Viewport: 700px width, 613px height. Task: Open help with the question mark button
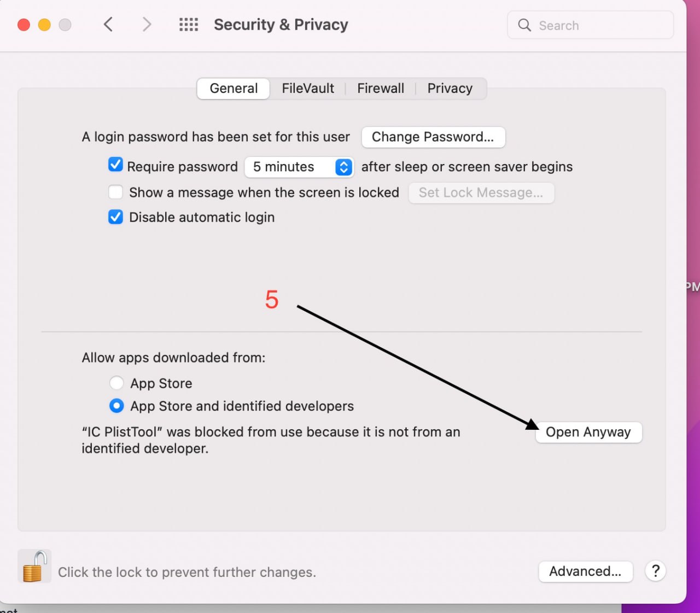point(655,571)
